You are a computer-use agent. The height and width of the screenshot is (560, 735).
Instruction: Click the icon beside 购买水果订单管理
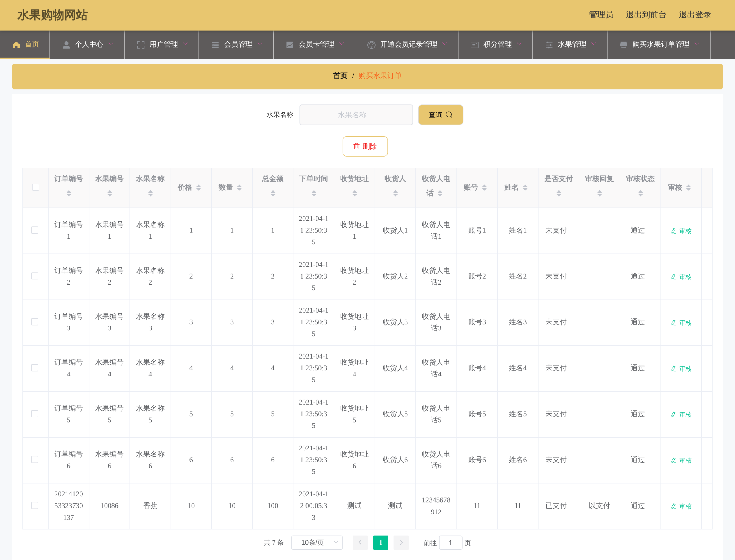[623, 45]
